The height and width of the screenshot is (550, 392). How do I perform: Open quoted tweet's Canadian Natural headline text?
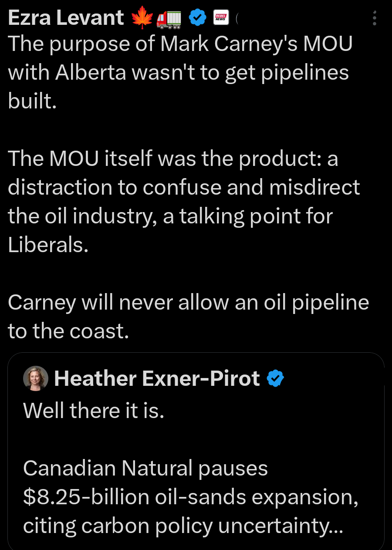[145, 468]
